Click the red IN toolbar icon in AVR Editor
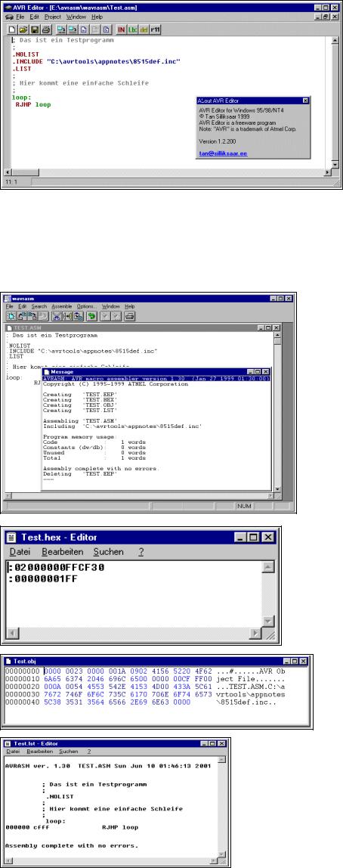The height and width of the screenshot is (868, 343). [x=121, y=29]
